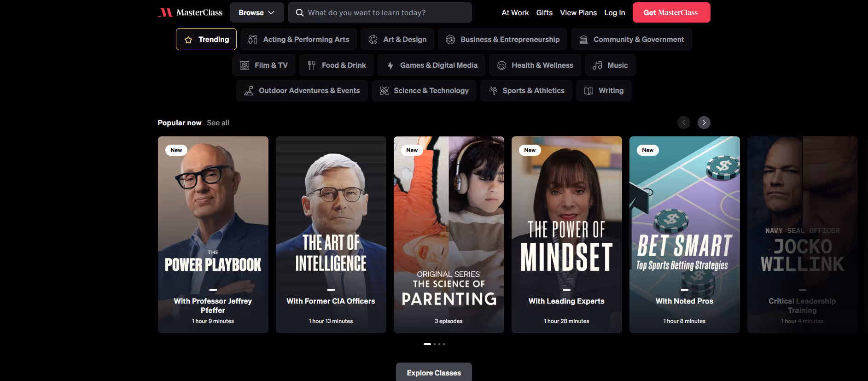The height and width of the screenshot is (381, 868).
Task: Click the Trending star icon
Action: tap(188, 40)
